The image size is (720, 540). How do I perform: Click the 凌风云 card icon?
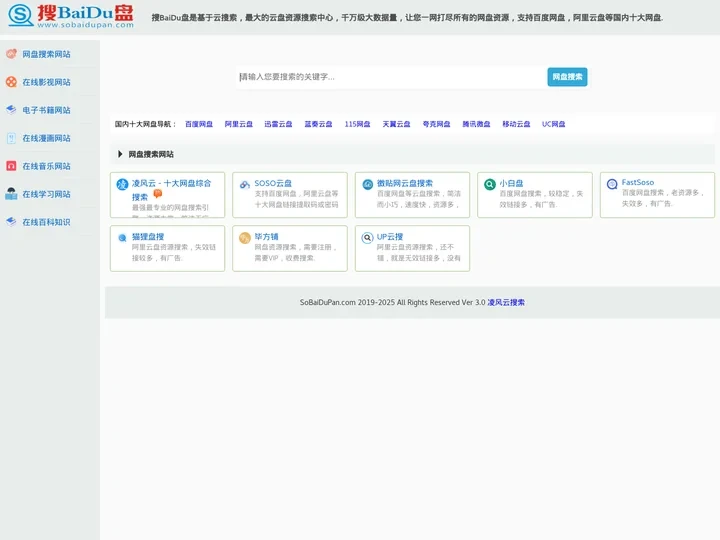click(x=122, y=184)
